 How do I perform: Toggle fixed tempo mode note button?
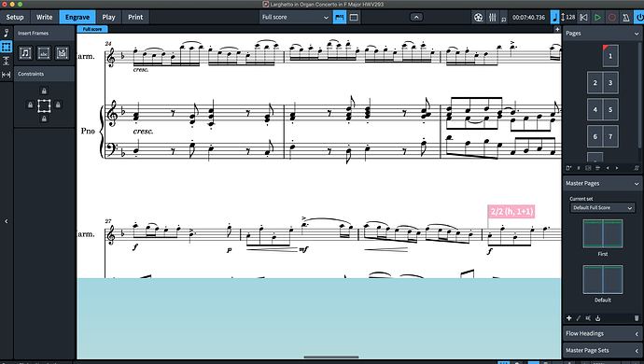[x=555, y=17]
